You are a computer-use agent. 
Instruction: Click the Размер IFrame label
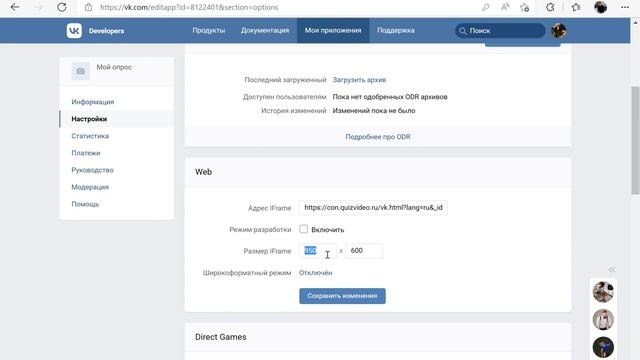pyautogui.click(x=267, y=251)
